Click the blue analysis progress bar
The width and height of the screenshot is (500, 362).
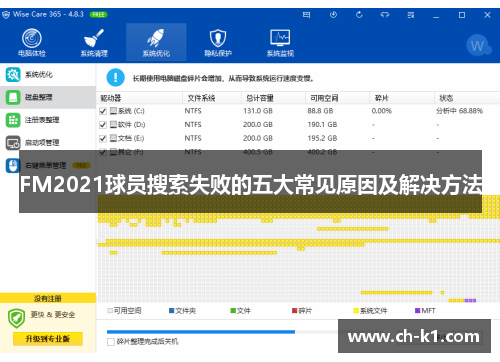point(201,332)
